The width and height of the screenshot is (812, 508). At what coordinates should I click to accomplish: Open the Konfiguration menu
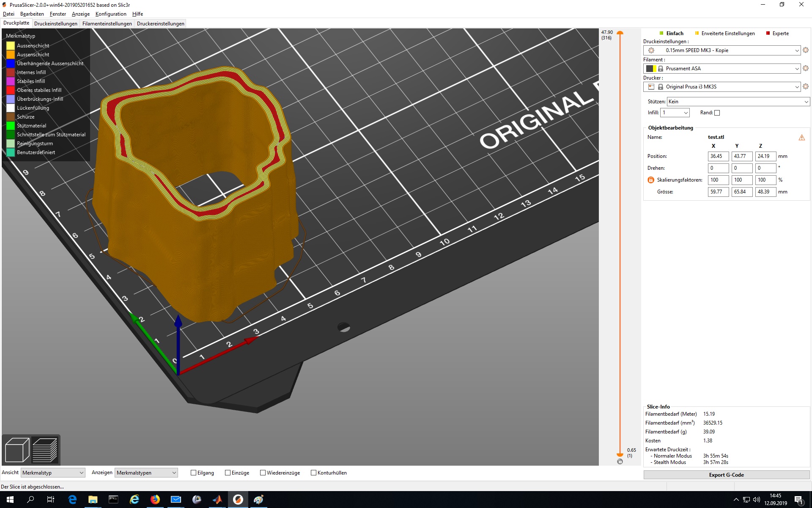point(111,14)
